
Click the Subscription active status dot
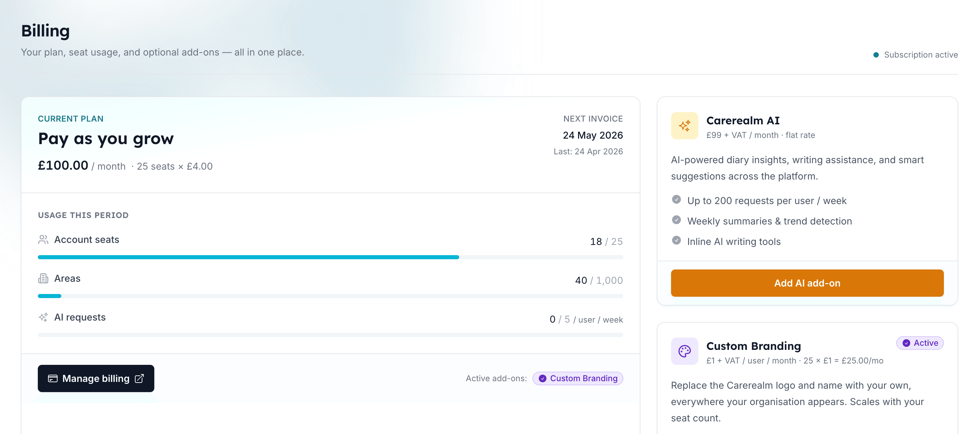[x=876, y=55]
